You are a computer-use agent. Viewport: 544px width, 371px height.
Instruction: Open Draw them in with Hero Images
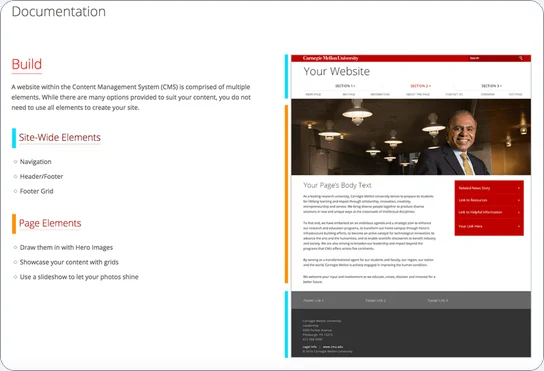coord(66,247)
